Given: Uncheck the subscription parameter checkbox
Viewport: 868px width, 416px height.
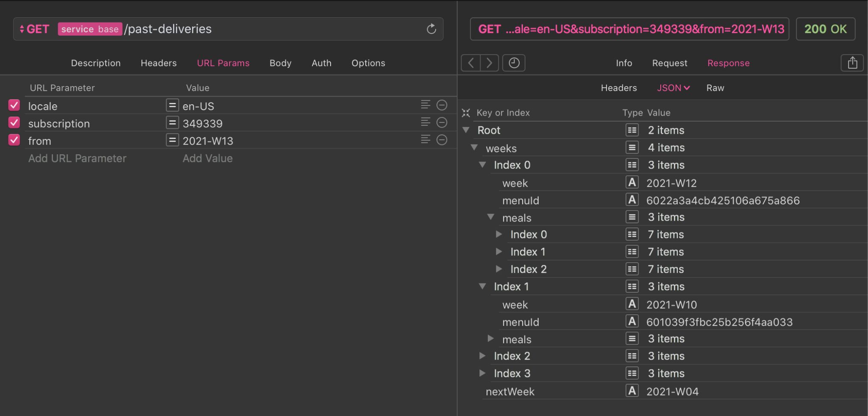Looking at the screenshot, I should (x=14, y=122).
